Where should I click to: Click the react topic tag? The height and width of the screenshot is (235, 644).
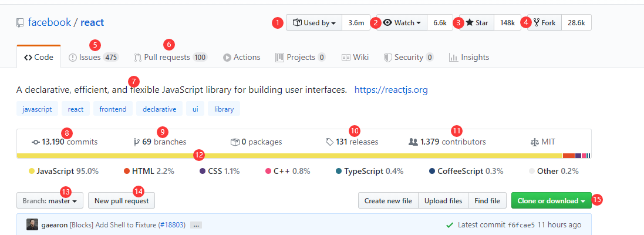76,109
